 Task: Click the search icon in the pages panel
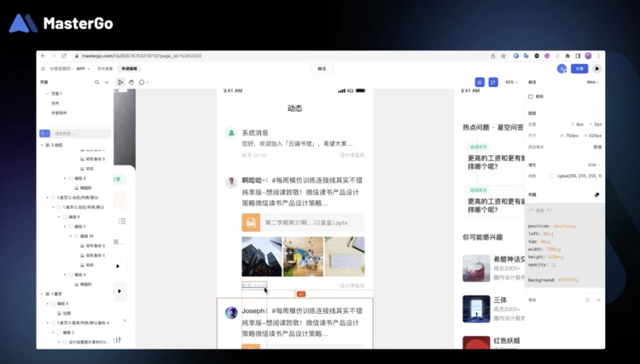[96, 83]
